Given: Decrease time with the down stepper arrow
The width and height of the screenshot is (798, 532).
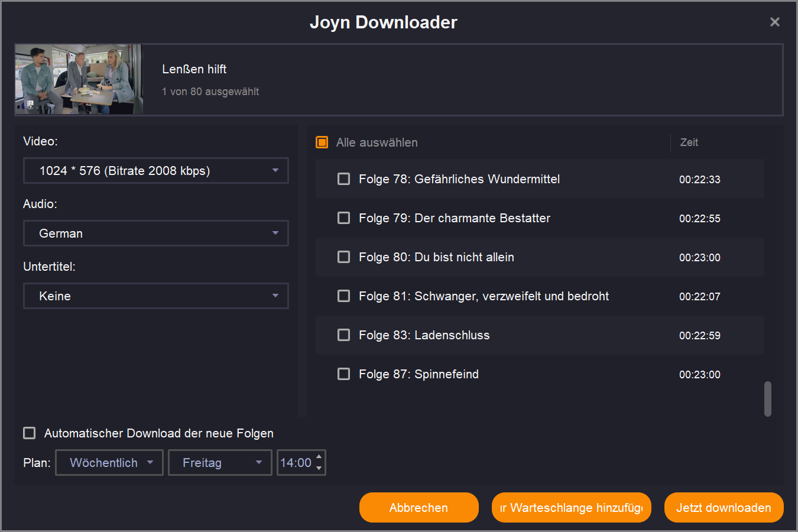Looking at the screenshot, I should coord(319,469).
